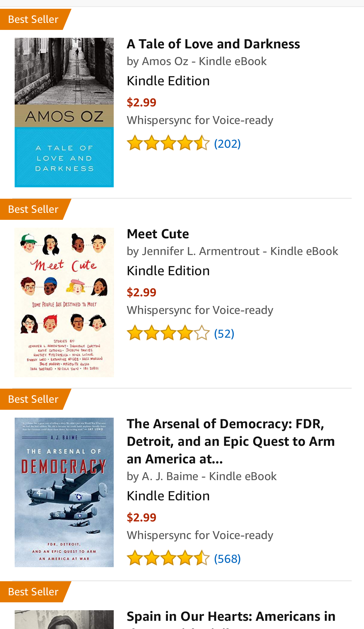Open the Meet Cute title link
The image size is (364, 629).
[158, 234]
